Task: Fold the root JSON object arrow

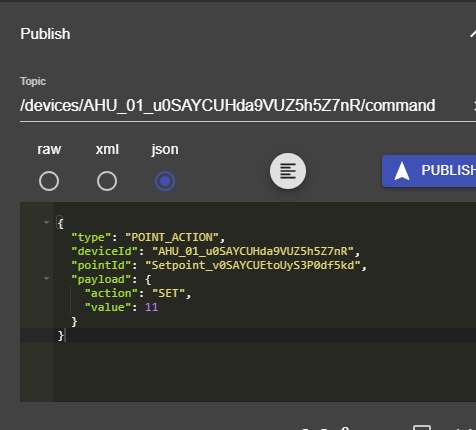Action: click(x=46, y=222)
